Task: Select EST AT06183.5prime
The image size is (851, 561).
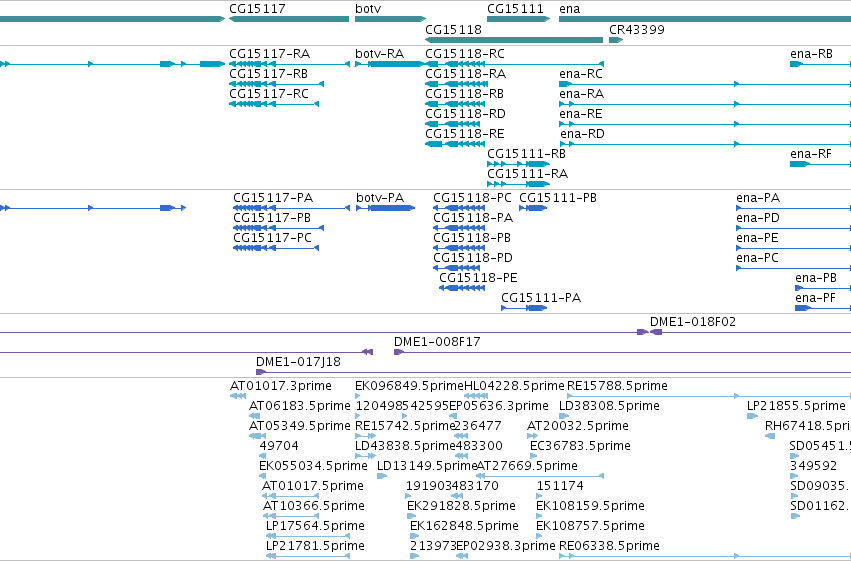Action: (x=300, y=406)
